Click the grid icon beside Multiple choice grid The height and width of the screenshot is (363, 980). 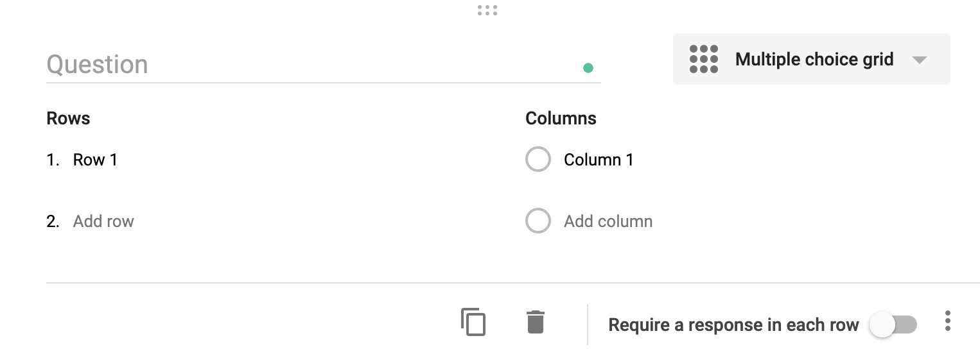(x=703, y=59)
